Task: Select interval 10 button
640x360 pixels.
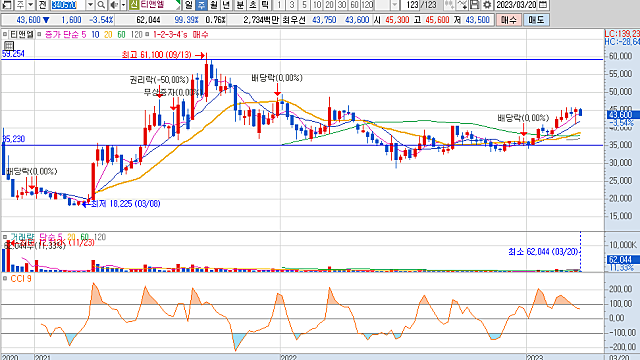Action: (317, 5)
